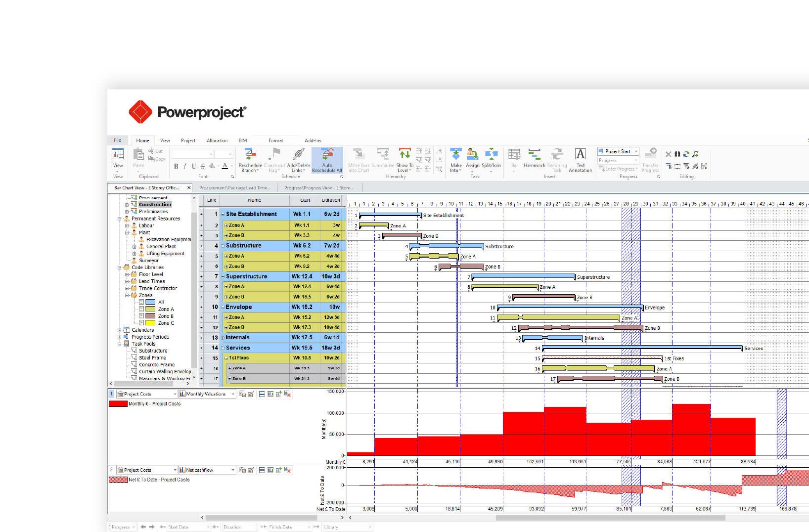Toggle Bold font formatting
The image size is (809, 532).
point(176,167)
